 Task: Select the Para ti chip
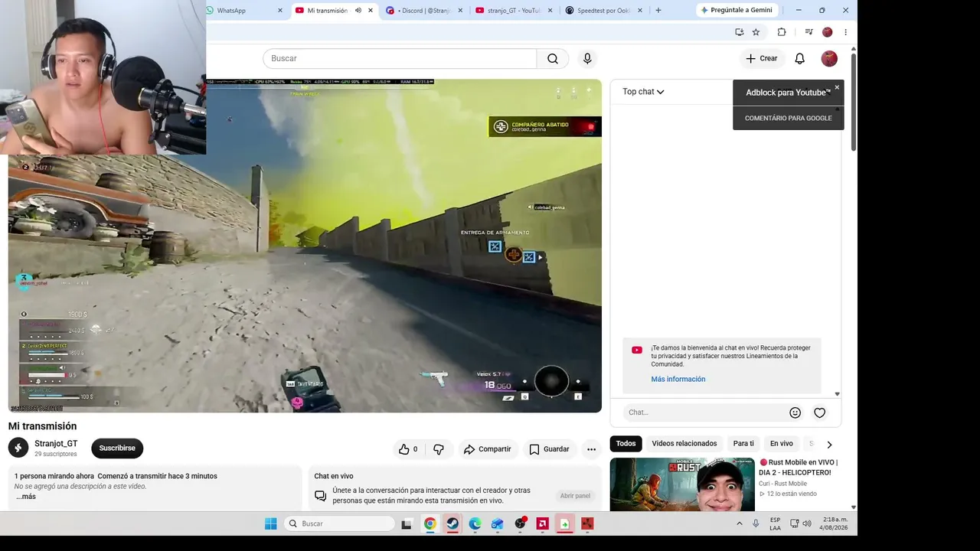click(743, 444)
